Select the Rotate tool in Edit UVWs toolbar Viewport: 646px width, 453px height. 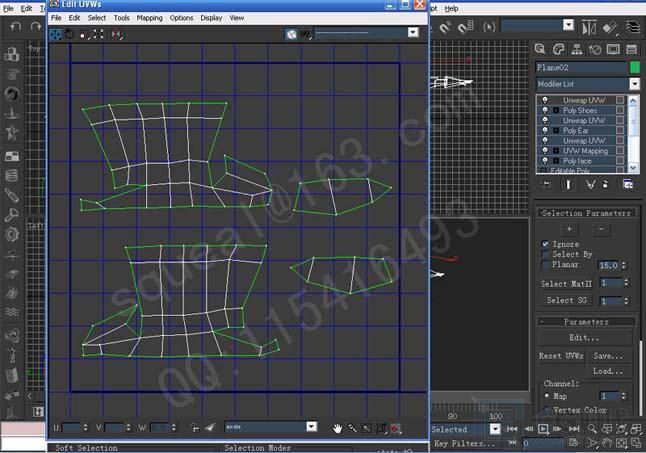(x=69, y=34)
